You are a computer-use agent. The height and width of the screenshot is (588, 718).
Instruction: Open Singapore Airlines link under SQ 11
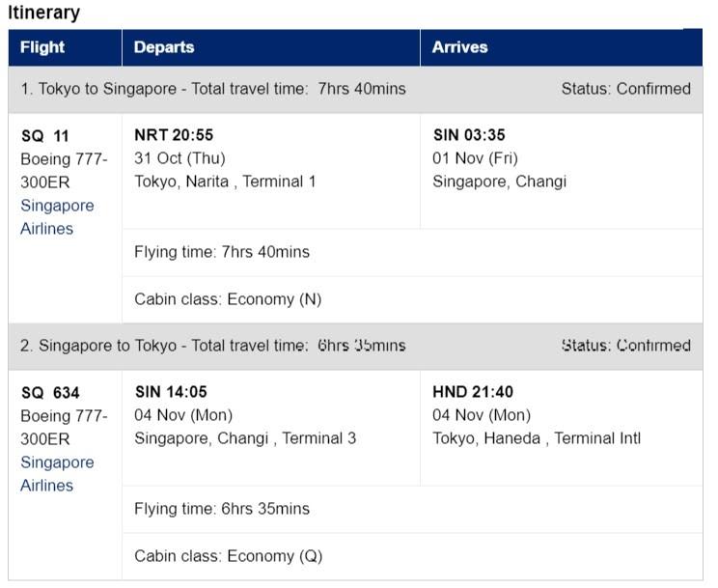point(57,217)
